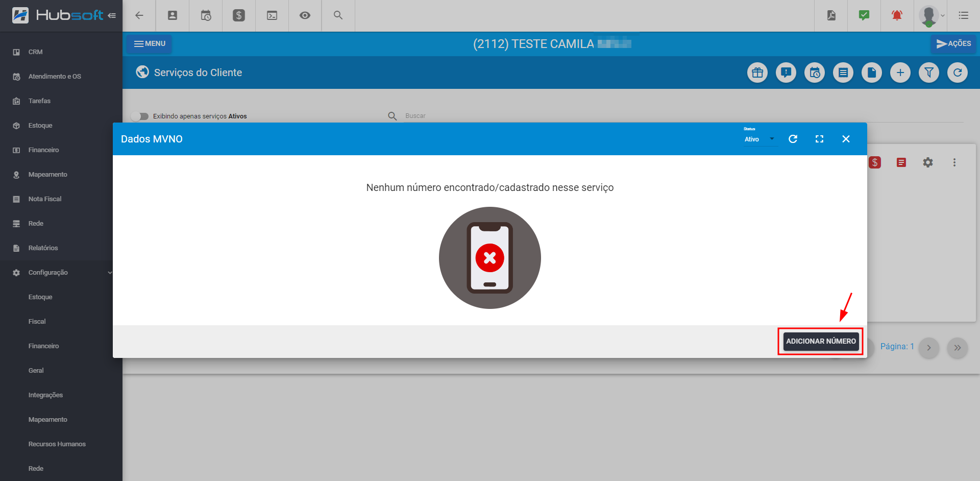
Task: Open the Status Ativo dropdown
Action: [x=759, y=139]
